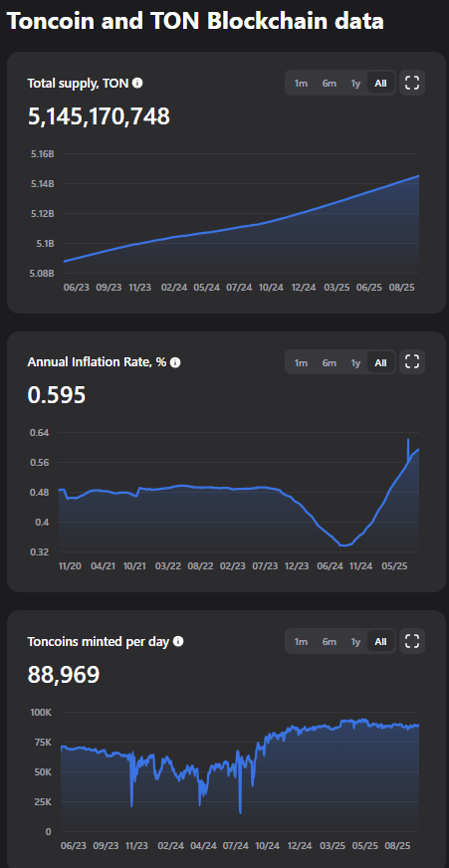This screenshot has height=868, width=449.
Task: Select 1m range on Annual Inflation Rate chart
Action: [301, 362]
